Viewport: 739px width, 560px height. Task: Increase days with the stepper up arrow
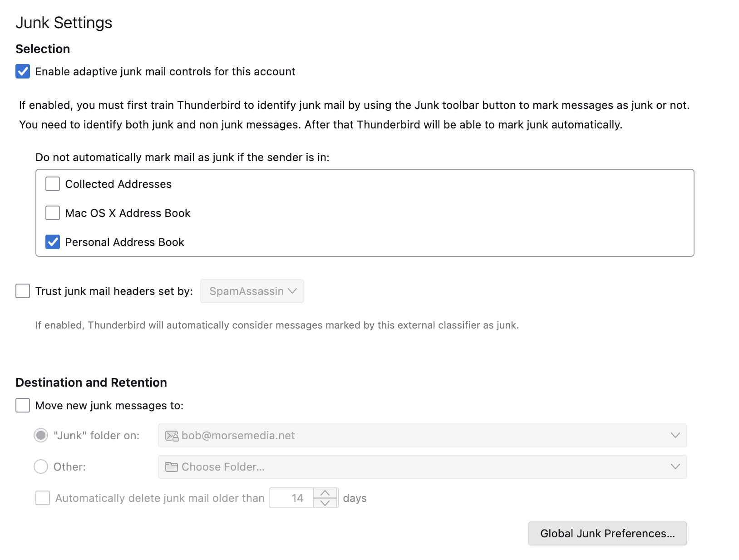325,493
